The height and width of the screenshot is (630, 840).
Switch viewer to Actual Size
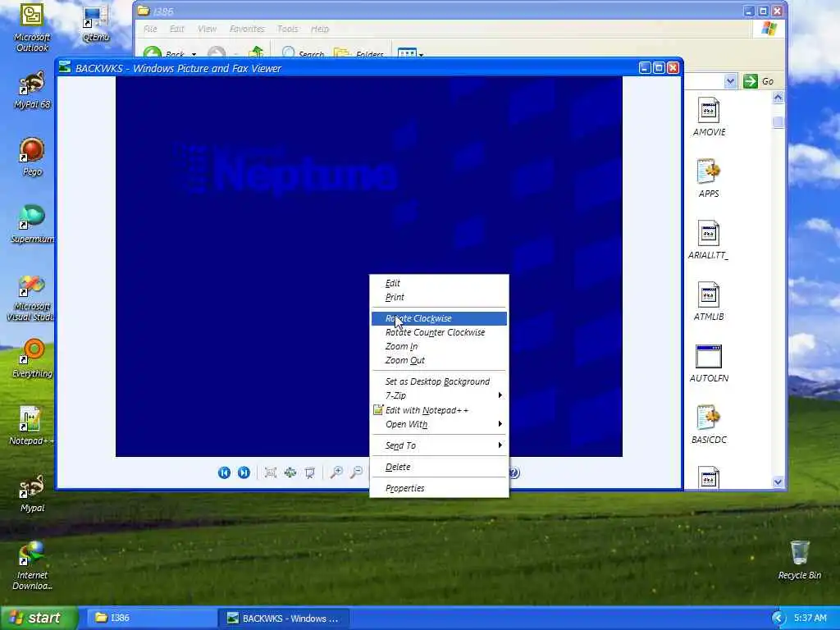point(290,472)
